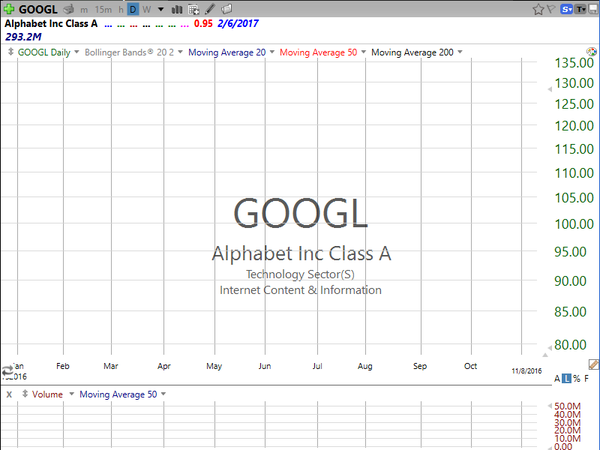Click the 293.2M volume value
Image resolution: width=600 pixels, height=450 pixels.
23,37
